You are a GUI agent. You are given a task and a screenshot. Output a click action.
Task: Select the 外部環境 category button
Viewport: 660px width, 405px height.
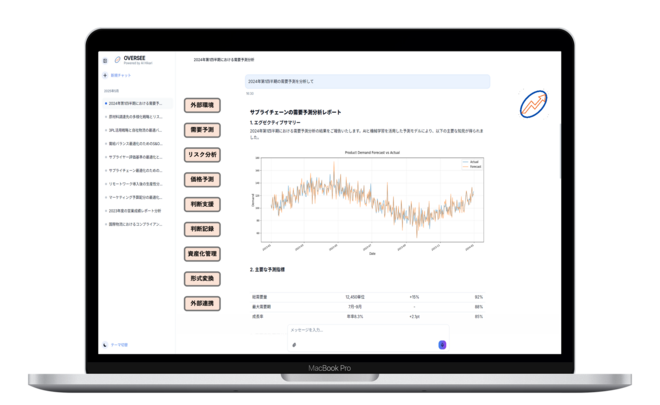coord(202,105)
